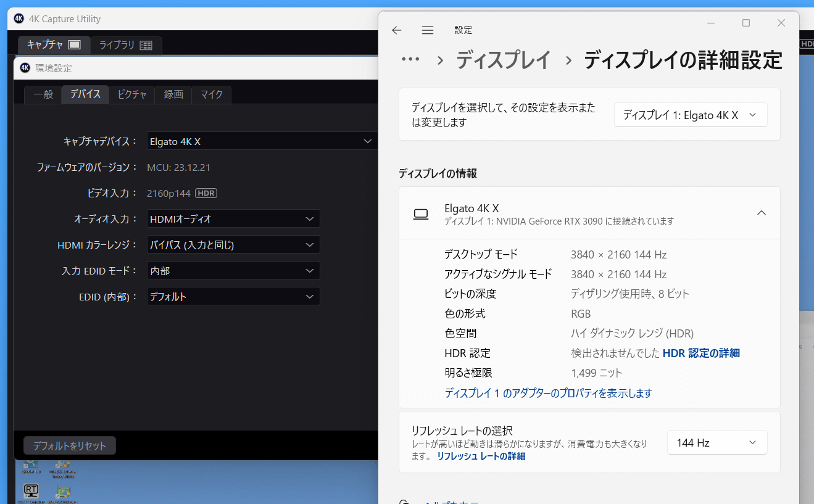Click the NVIDIA GeForce RTX 3090 connection text
The image size is (814, 504).
click(x=559, y=221)
